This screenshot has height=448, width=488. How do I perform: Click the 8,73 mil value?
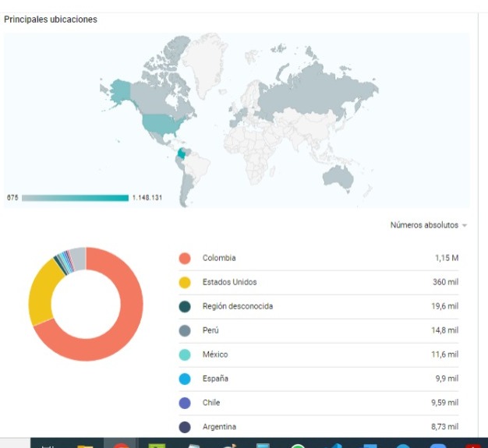click(x=445, y=426)
